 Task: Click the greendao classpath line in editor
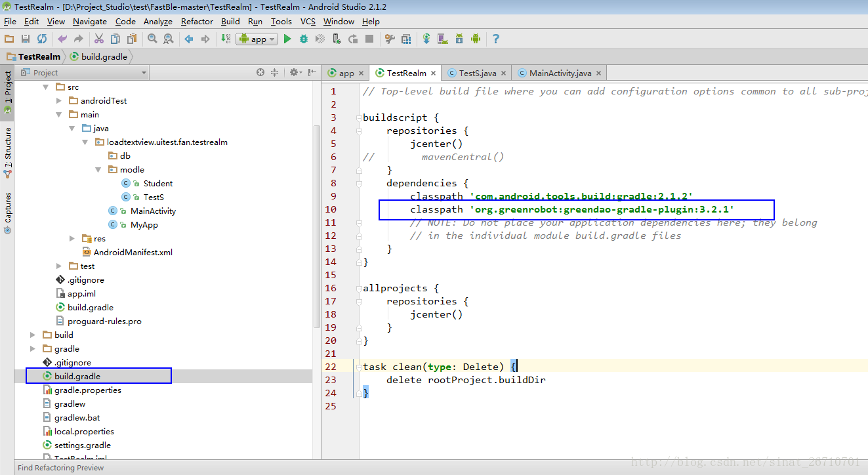click(x=572, y=209)
